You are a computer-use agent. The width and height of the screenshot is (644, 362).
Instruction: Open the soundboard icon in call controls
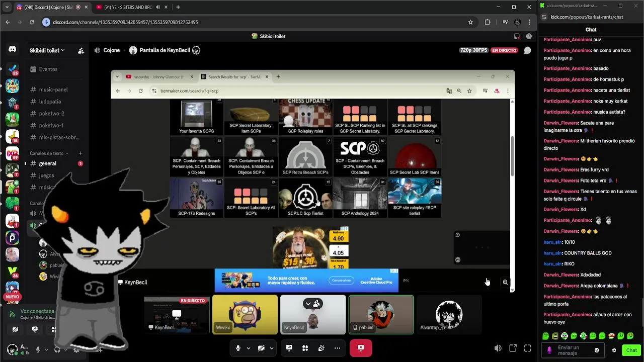pos(321,348)
